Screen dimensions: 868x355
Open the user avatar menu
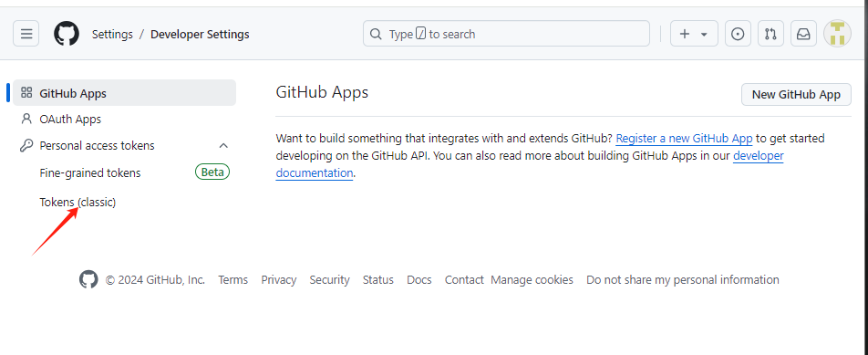(x=837, y=34)
